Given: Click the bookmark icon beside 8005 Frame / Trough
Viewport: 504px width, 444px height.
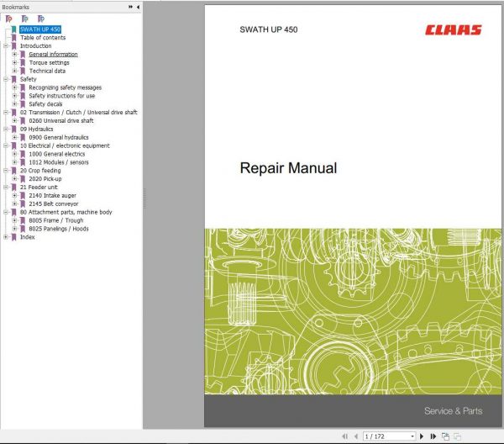Looking at the screenshot, I should pos(23,220).
